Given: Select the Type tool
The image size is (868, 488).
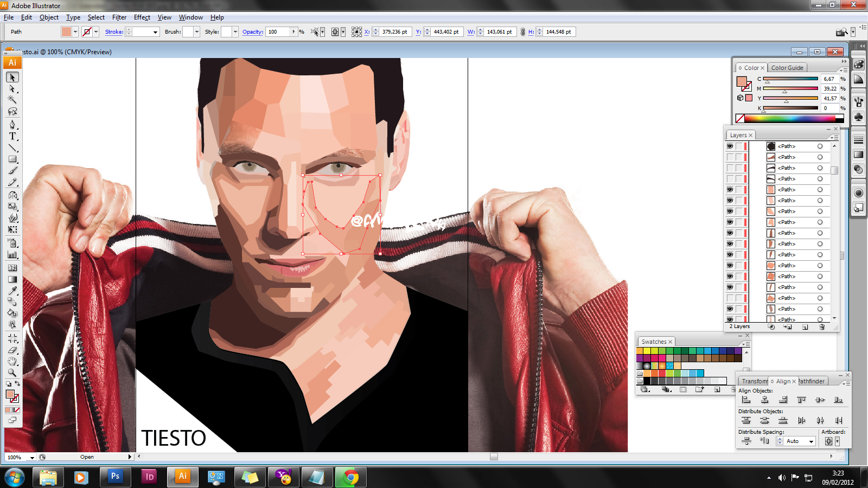Looking at the screenshot, I should click(x=12, y=136).
